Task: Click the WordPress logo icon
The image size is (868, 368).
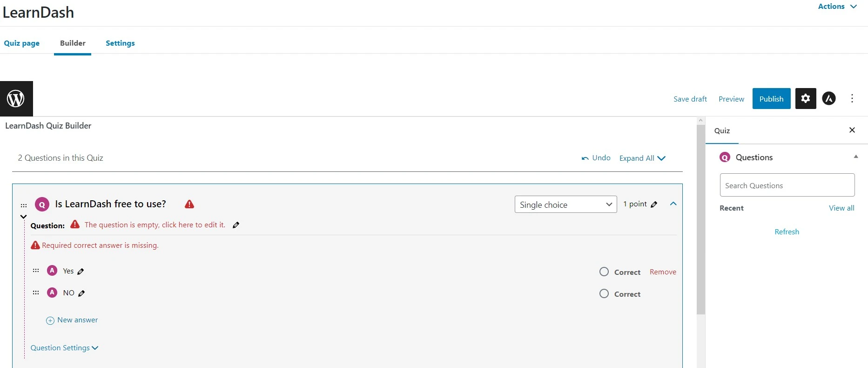Action: point(16,99)
